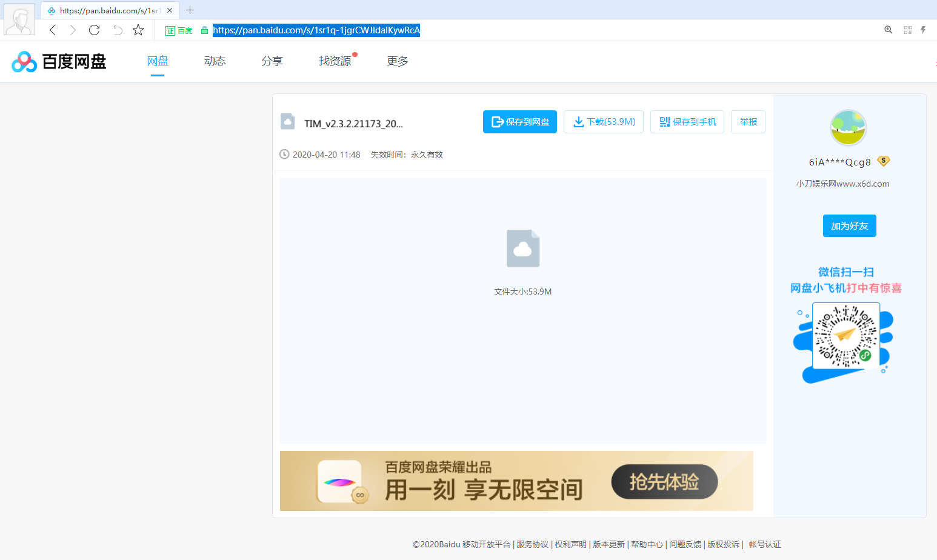Open the 找资源 navigation tab
The image size is (937, 560).
point(335,61)
